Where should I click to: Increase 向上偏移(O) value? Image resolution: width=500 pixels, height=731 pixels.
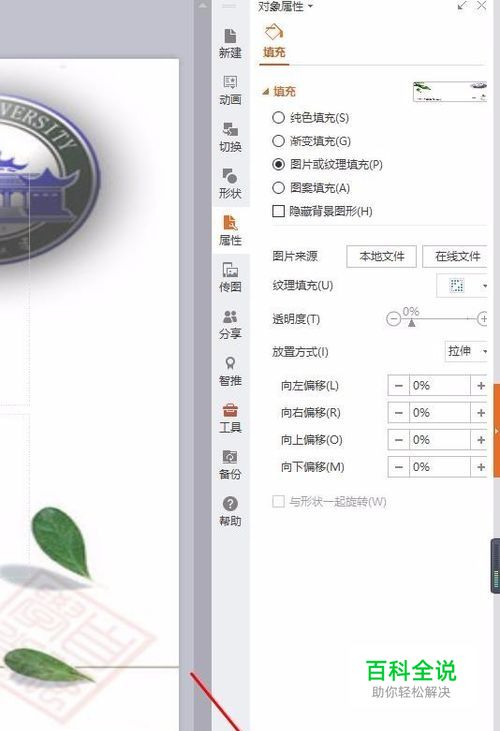(x=480, y=440)
